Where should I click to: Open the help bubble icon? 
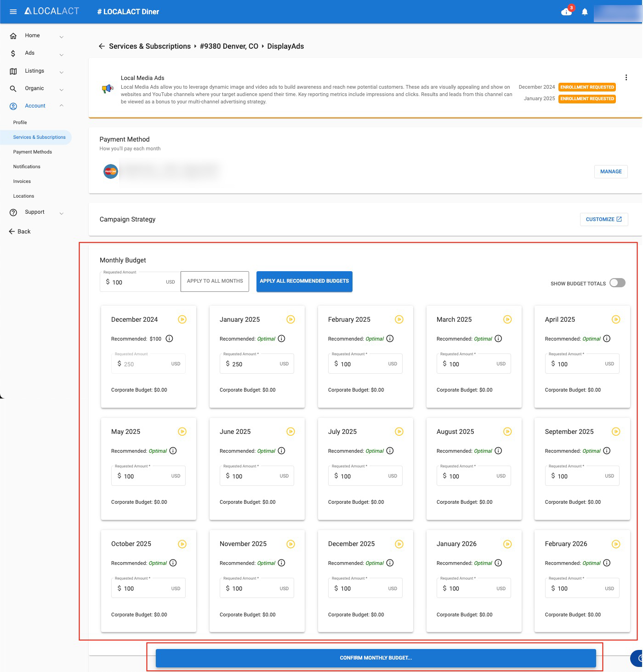(638, 659)
